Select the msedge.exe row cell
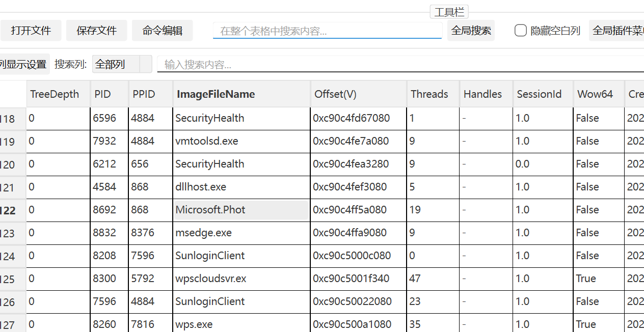 click(242, 233)
